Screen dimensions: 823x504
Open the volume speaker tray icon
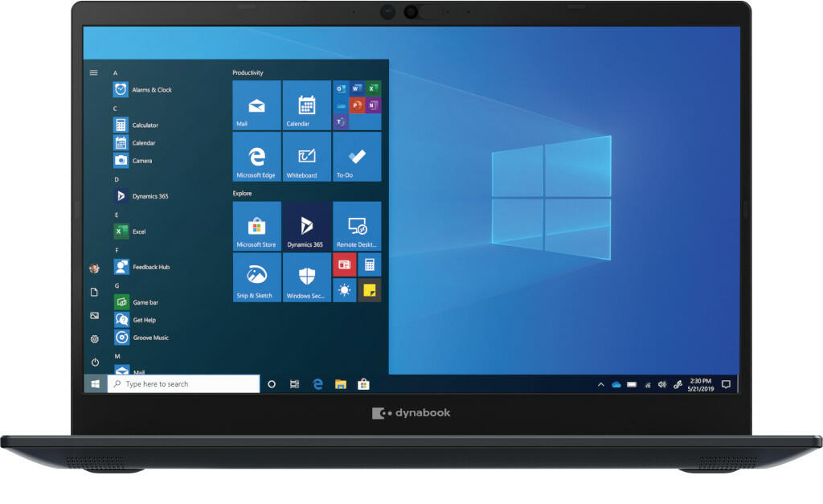click(x=662, y=385)
